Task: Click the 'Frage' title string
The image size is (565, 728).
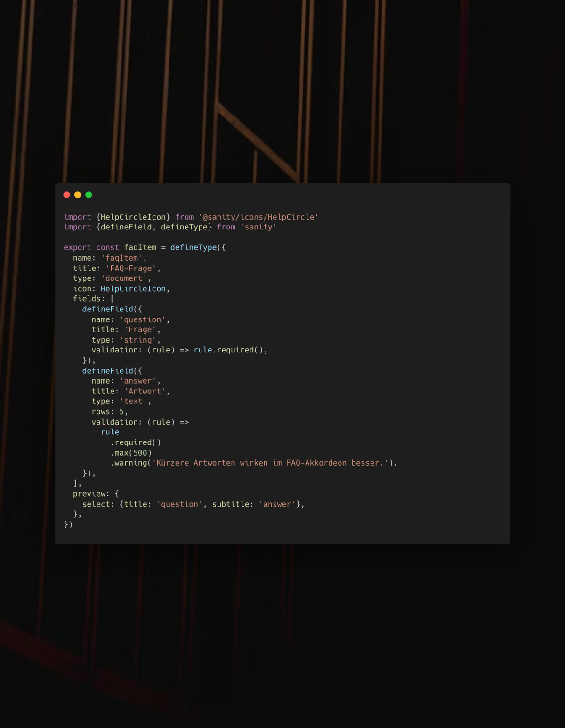Action: (x=140, y=330)
